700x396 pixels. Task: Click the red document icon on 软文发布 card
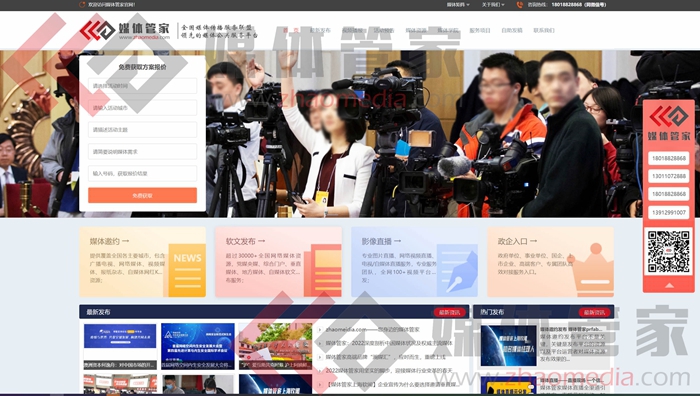[323, 270]
